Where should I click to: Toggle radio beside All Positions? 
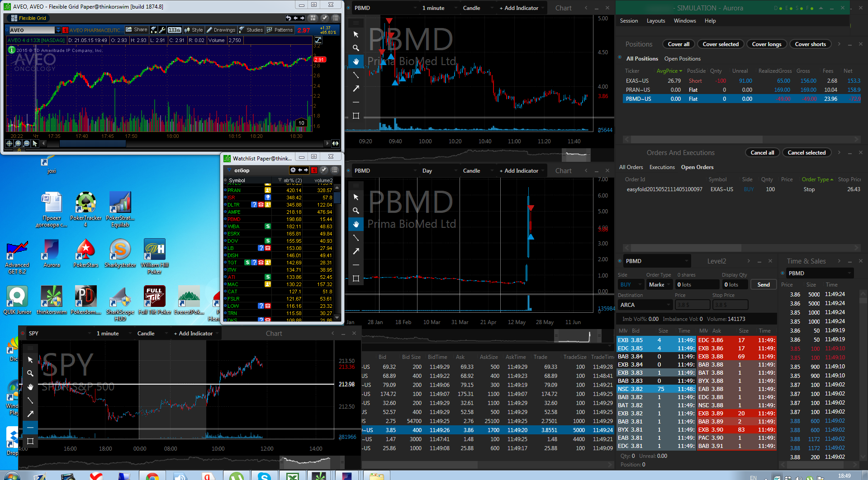pos(620,57)
